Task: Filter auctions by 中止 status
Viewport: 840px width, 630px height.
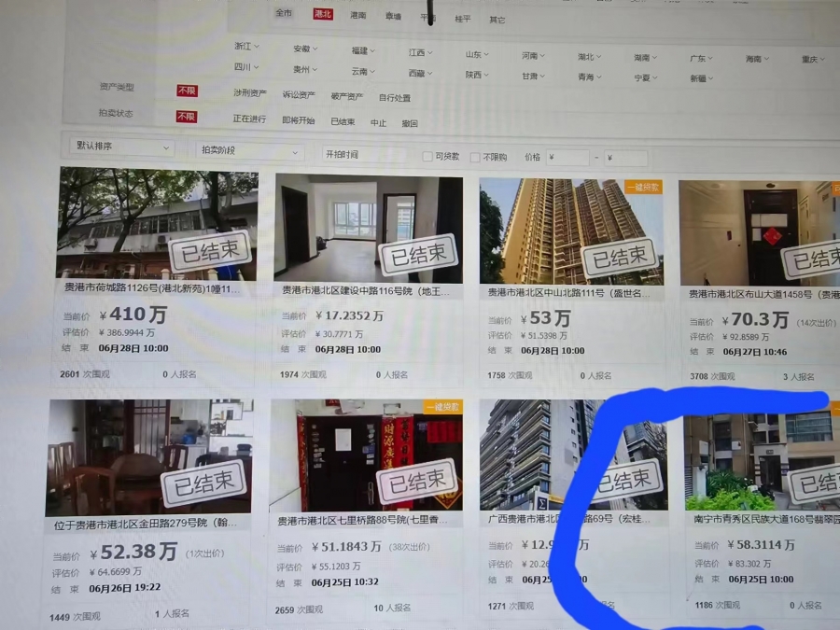Action: point(378,122)
